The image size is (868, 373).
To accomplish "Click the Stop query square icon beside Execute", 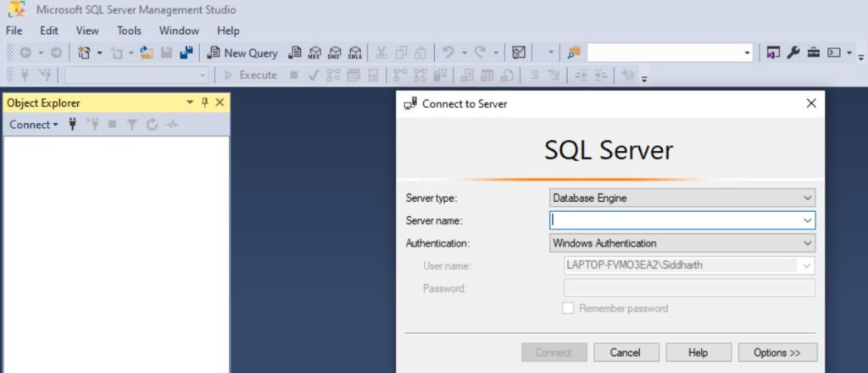I will coord(294,75).
